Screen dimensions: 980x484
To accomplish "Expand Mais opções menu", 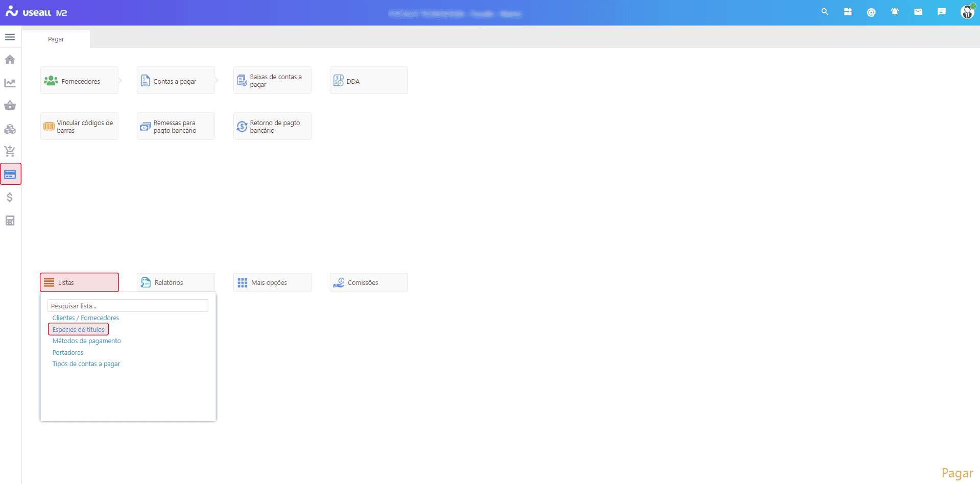I will coord(272,282).
